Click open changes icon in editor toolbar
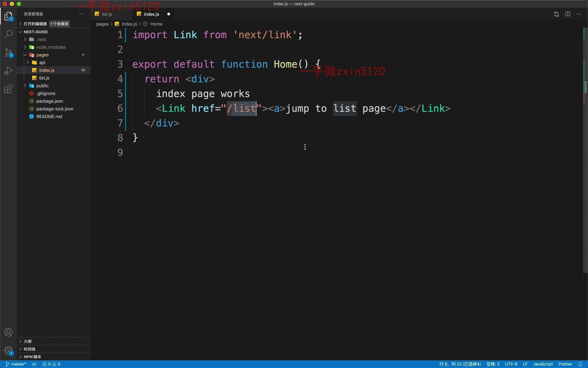This screenshot has height=368, width=588. tap(556, 14)
